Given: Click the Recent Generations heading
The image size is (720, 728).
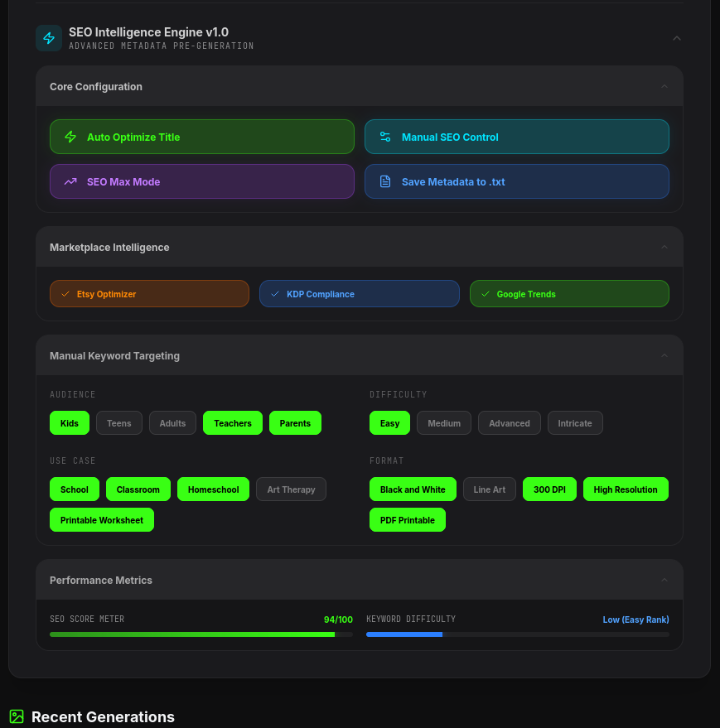Looking at the screenshot, I should 103,716.
